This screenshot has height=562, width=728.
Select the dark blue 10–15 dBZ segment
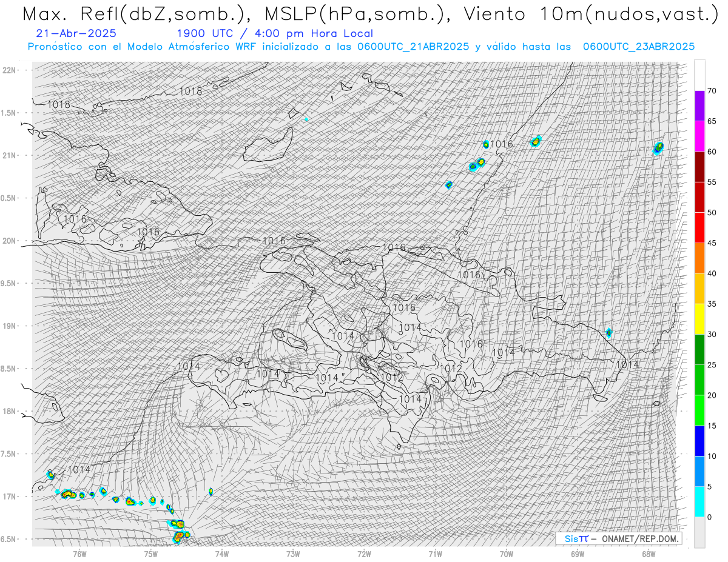pyautogui.click(x=699, y=441)
